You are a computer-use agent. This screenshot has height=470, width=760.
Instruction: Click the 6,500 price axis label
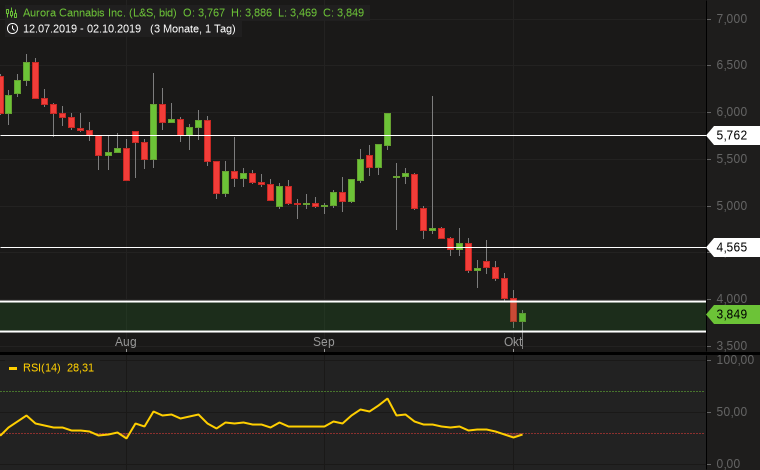click(x=732, y=65)
